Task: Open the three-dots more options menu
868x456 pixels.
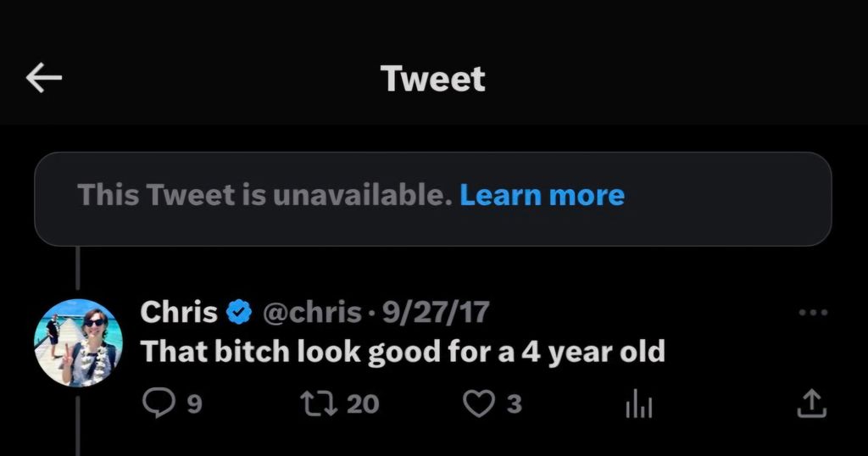Action: [813, 313]
